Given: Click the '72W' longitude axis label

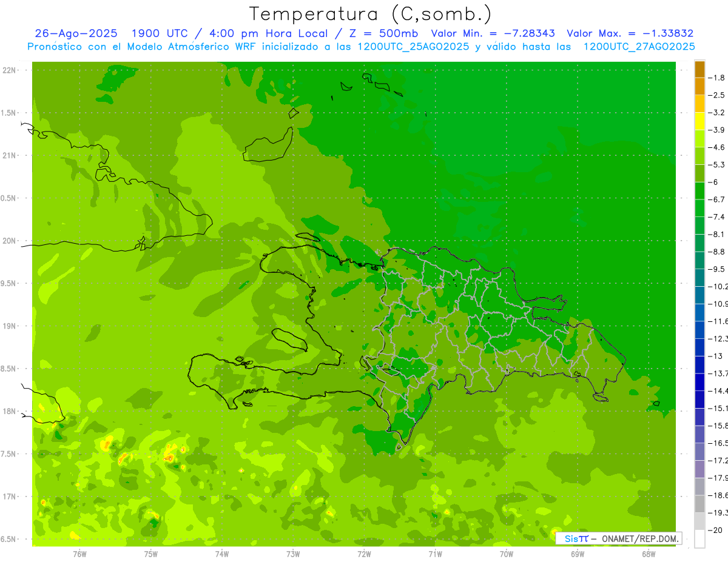Looking at the screenshot, I should click(x=364, y=554).
